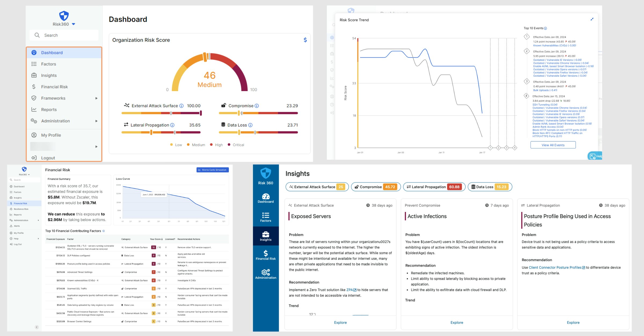Click the Reports chart icon in sidebar

point(34,109)
